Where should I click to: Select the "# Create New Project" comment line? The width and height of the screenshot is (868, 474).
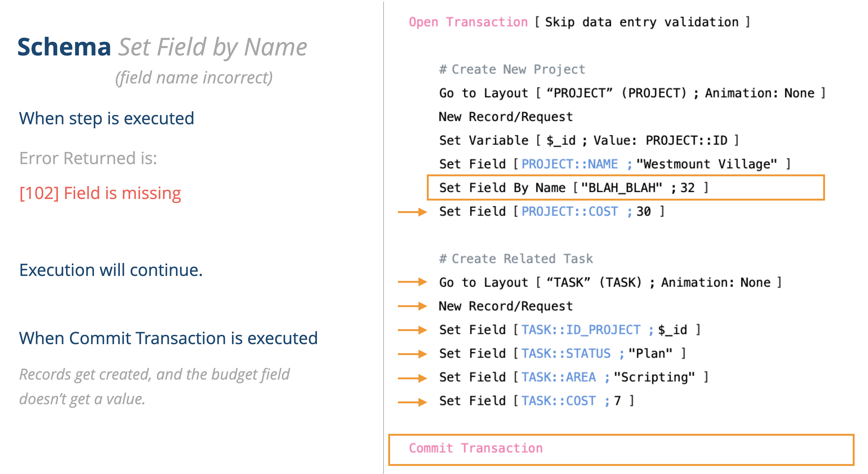point(512,69)
